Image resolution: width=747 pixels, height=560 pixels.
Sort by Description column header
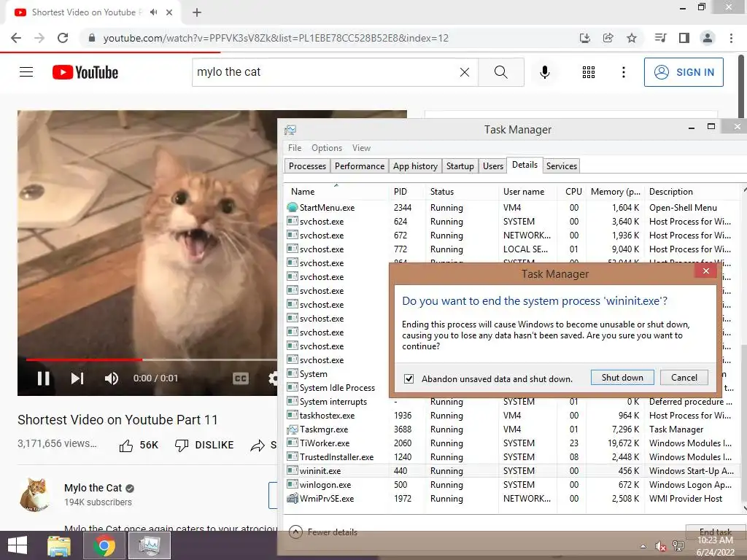click(692, 192)
